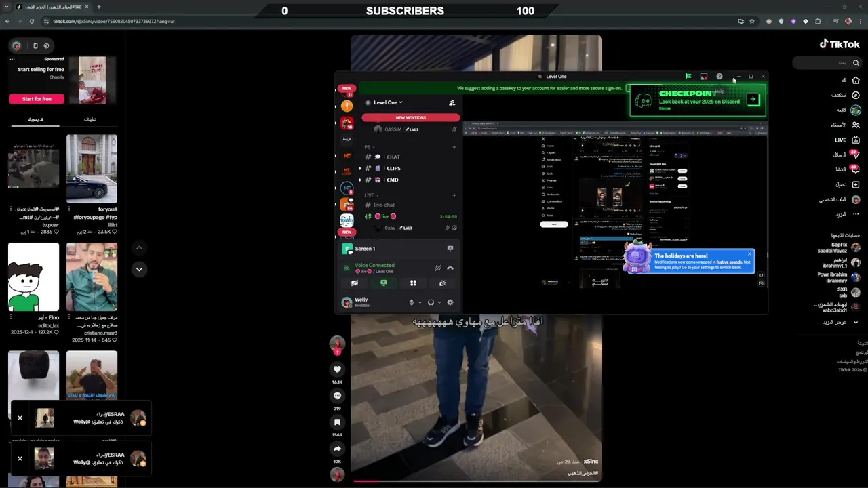The image size is (868, 488).
Task: Open the orange exclamation server icon
Action: tap(347, 106)
